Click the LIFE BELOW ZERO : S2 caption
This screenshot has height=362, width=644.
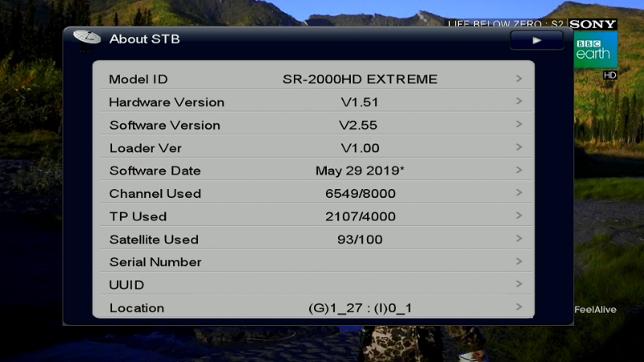pyautogui.click(x=506, y=24)
